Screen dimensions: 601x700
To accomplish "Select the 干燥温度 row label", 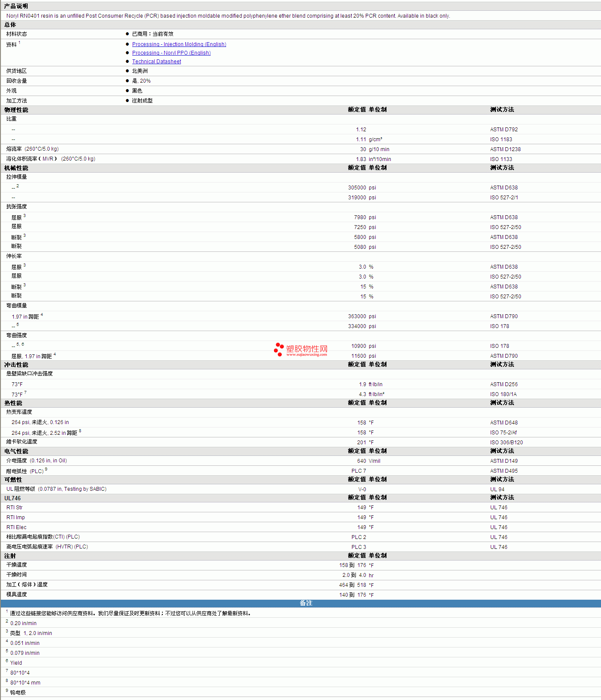I will (16, 565).
